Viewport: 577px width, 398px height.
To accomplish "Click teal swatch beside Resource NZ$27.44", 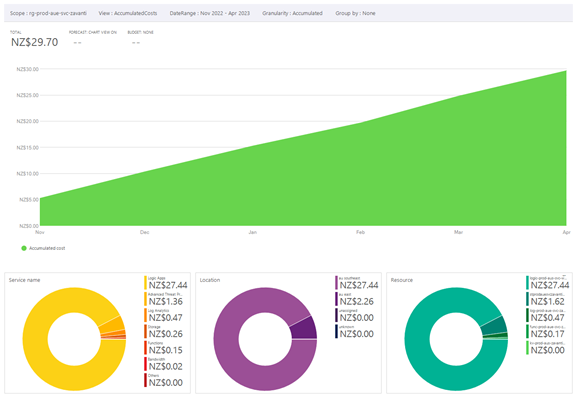I will 527,282.
